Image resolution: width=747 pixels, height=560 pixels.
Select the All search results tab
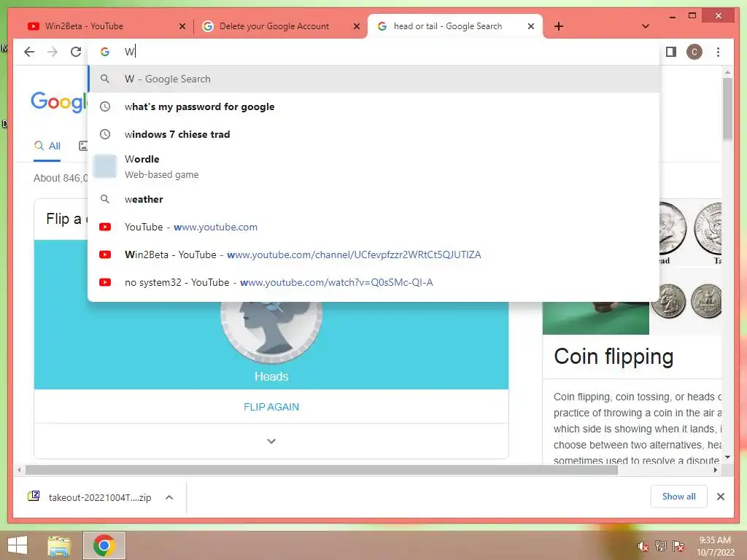pyautogui.click(x=47, y=146)
